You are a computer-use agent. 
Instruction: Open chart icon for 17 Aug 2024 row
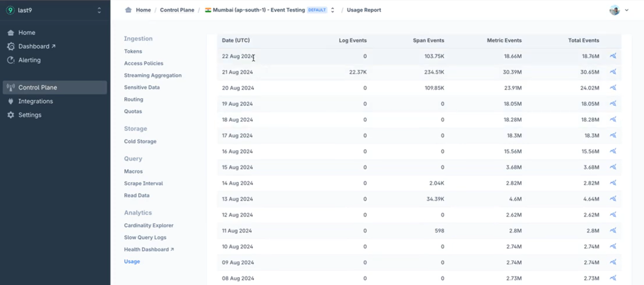pos(613,136)
